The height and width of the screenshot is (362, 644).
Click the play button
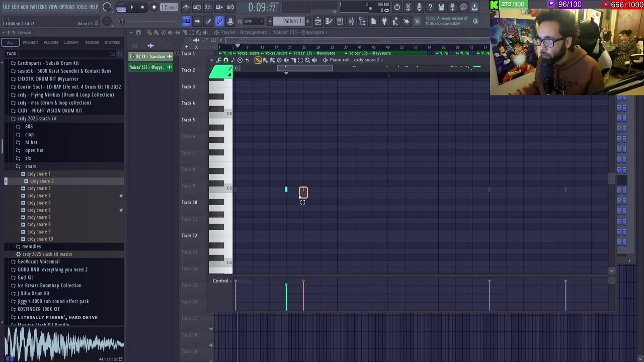132,7
